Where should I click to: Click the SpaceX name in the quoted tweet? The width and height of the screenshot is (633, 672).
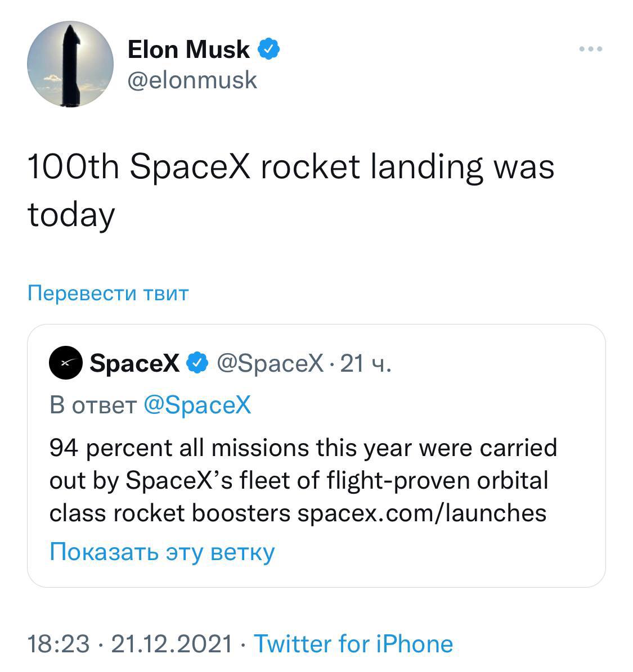pos(134,364)
